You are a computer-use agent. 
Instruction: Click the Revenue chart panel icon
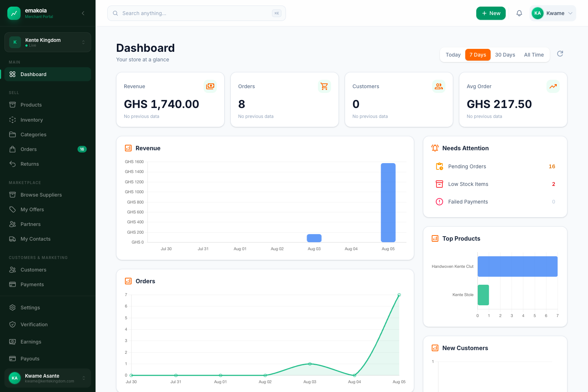click(x=128, y=148)
